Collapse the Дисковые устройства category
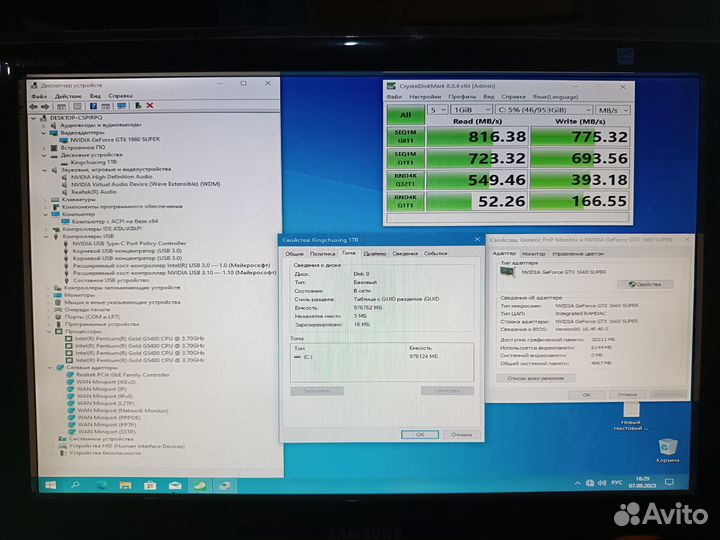The image size is (720, 540). [x=44, y=155]
